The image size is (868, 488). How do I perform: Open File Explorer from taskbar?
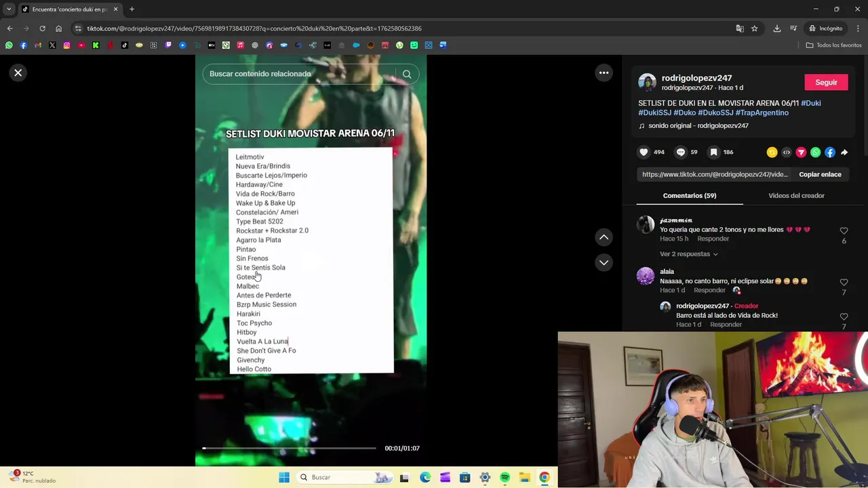(525, 477)
